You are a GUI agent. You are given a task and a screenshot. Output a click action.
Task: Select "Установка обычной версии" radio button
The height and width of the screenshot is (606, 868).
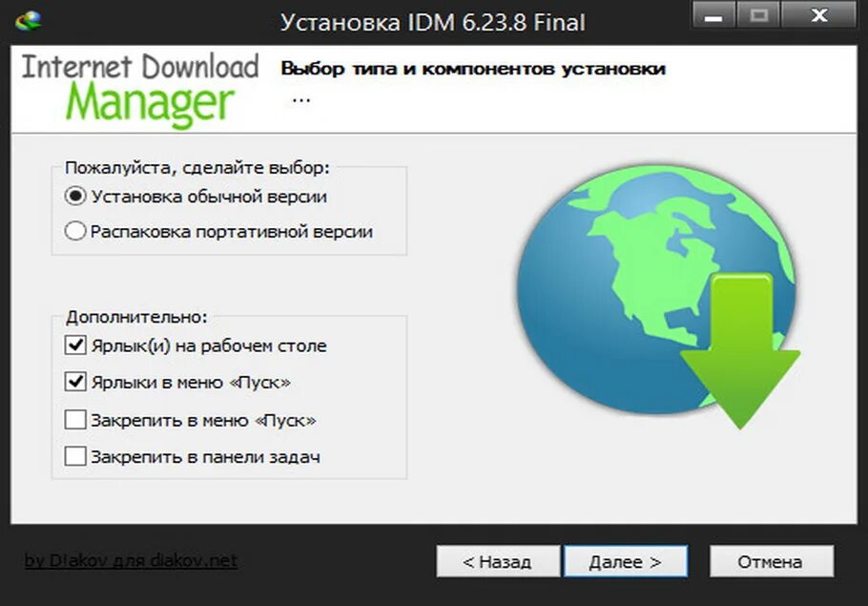75,197
